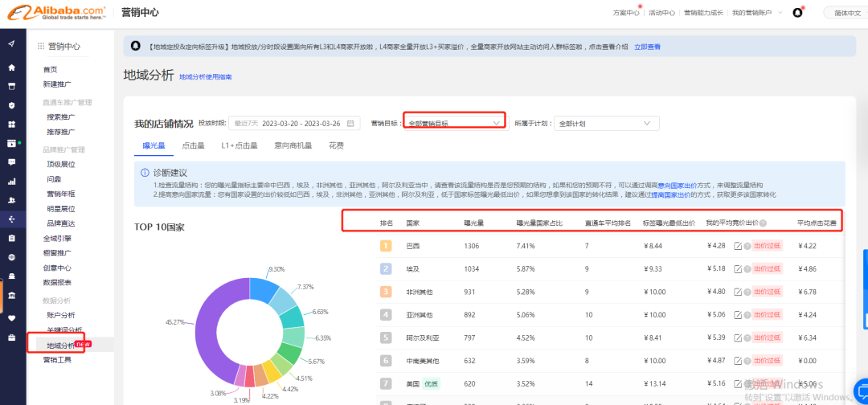Open 顶级展位 in the sidebar menu
Viewport: 868px width, 405px height.
[61, 164]
